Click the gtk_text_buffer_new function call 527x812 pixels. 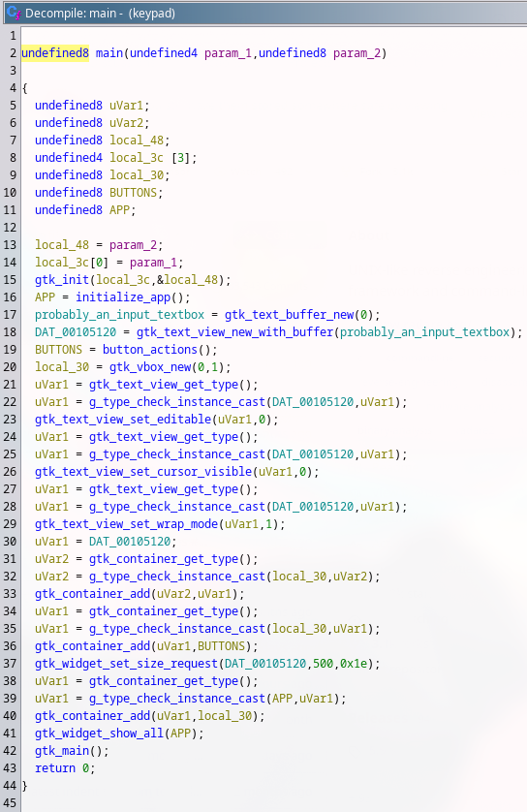click(289, 315)
